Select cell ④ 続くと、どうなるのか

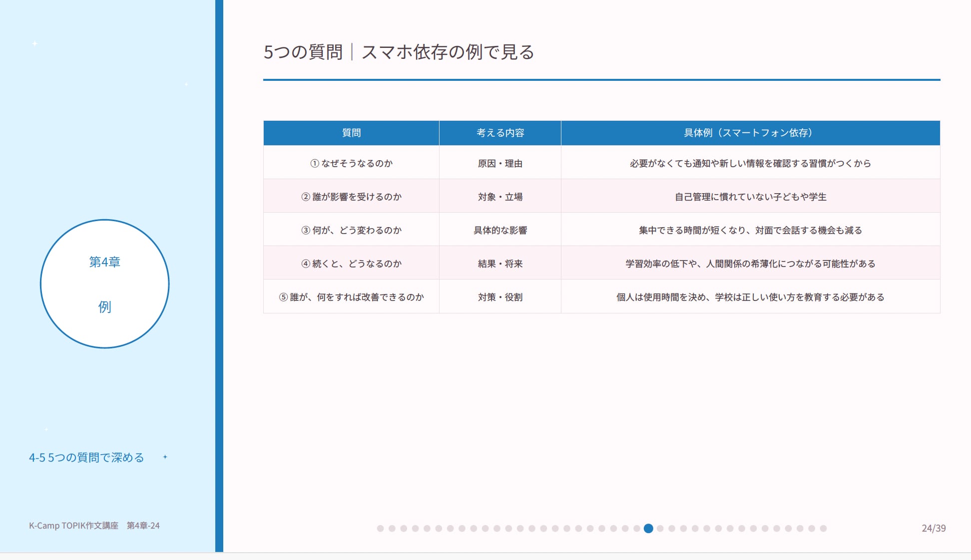pyautogui.click(x=351, y=264)
